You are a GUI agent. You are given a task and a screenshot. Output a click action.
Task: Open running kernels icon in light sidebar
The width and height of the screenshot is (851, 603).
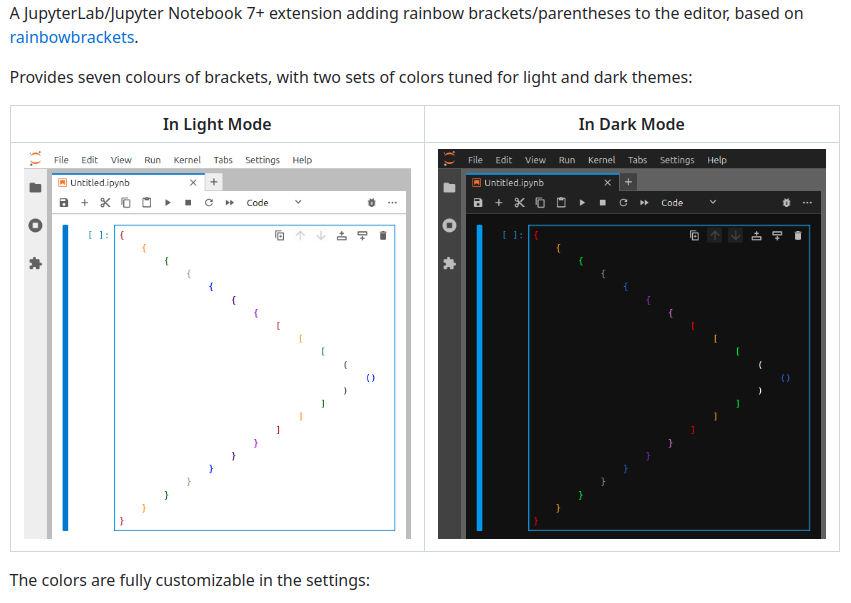coord(35,225)
